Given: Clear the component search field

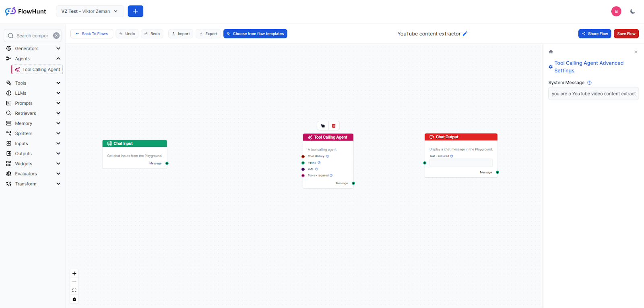Looking at the screenshot, I should [56, 35].
